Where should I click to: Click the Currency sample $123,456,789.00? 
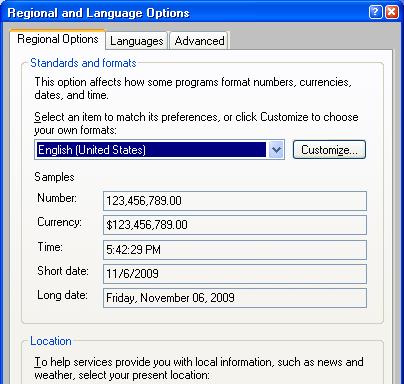pos(235,225)
